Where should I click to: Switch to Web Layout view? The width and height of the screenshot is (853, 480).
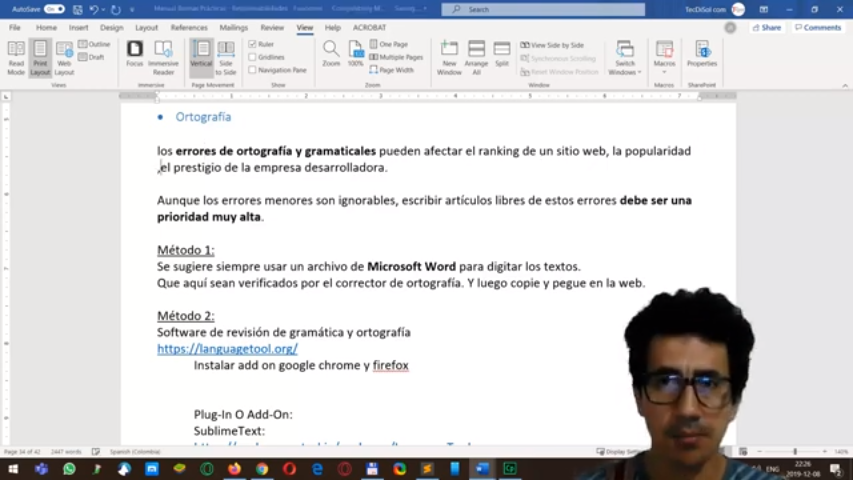click(64, 58)
